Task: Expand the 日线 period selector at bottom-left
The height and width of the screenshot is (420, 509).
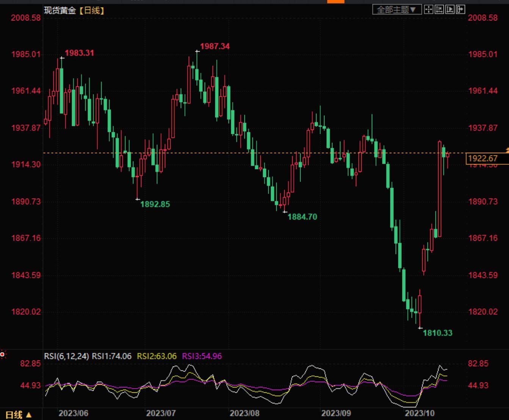Action: tap(18, 415)
